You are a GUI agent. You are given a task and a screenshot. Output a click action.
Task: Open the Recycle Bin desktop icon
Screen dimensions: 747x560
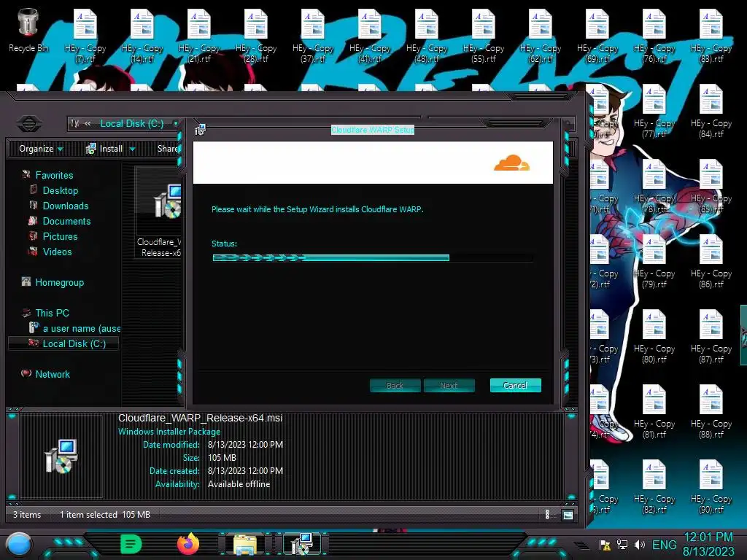pyautogui.click(x=28, y=31)
